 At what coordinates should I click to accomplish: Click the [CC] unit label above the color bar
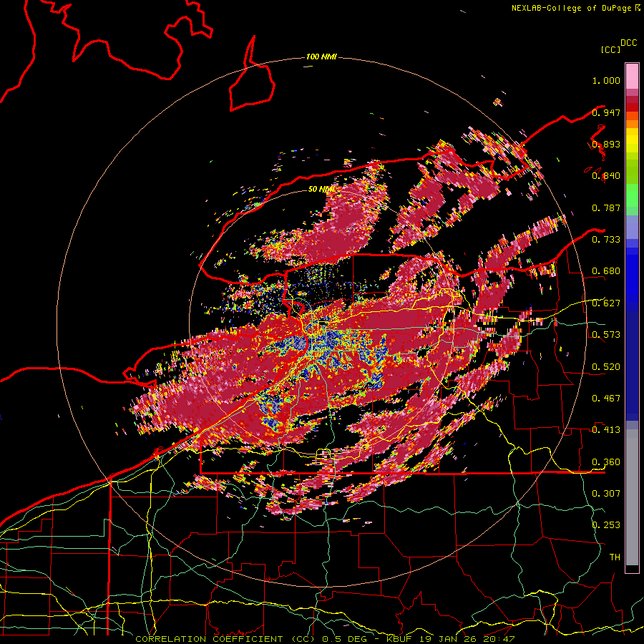(610, 49)
